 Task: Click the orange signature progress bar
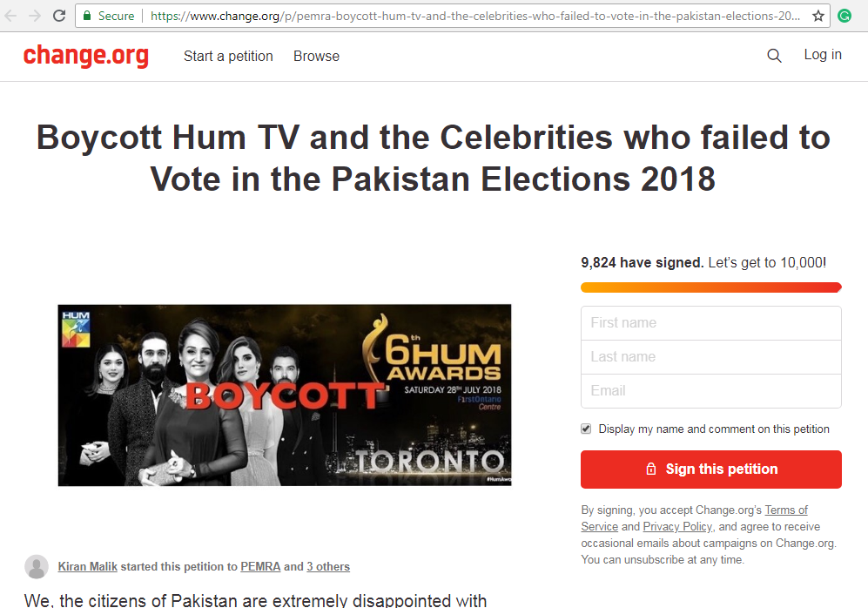click(710, 287)
